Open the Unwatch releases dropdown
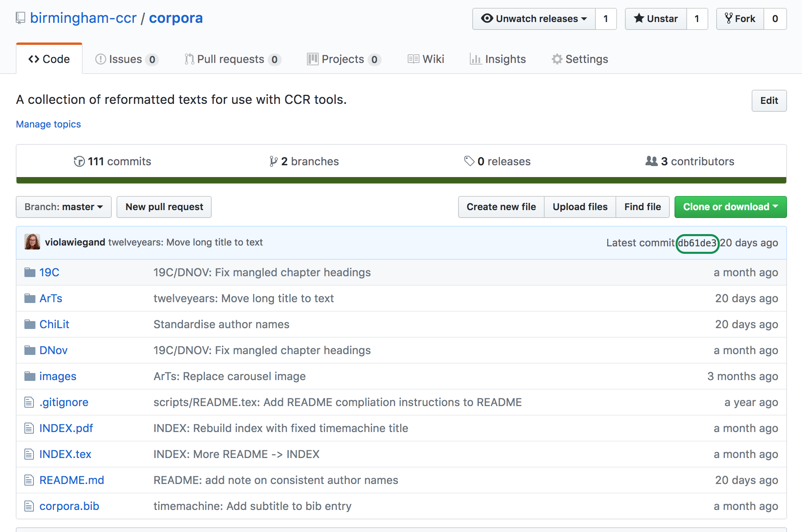The width and height of the screenshot is (802, 532). coord(534,18)
